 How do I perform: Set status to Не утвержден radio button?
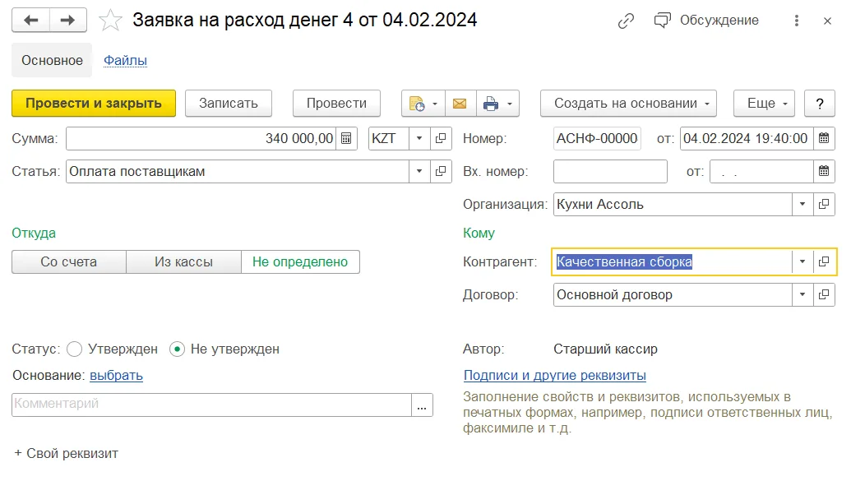click(178, 349)
